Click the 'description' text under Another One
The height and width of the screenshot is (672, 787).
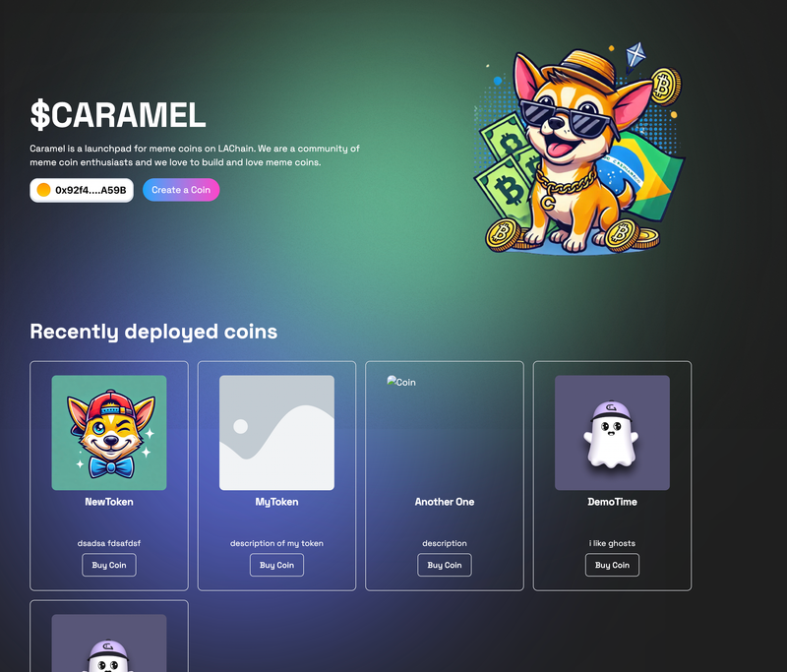tap(445, 543)
